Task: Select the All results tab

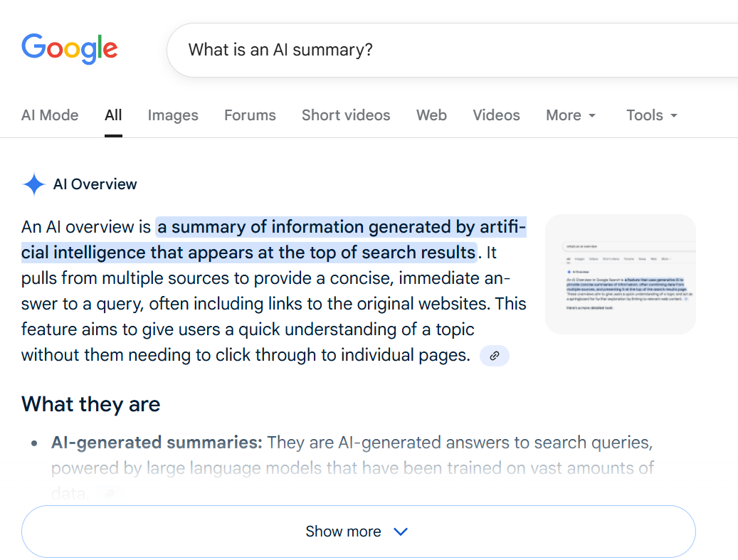Action: click(113, 115)
